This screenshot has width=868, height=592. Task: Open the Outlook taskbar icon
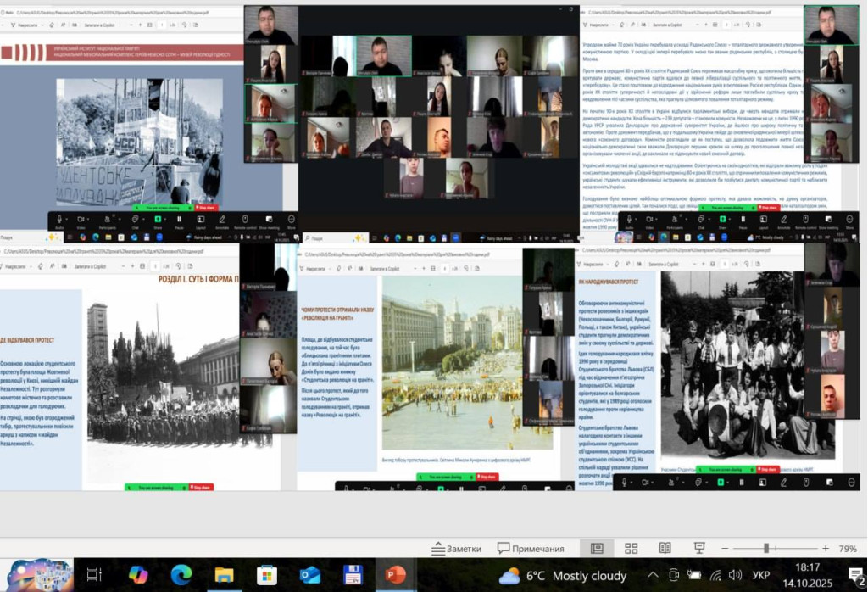point(310,575)
